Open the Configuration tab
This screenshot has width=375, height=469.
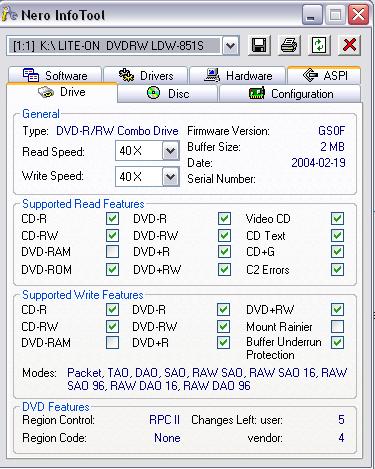(290, 94)
